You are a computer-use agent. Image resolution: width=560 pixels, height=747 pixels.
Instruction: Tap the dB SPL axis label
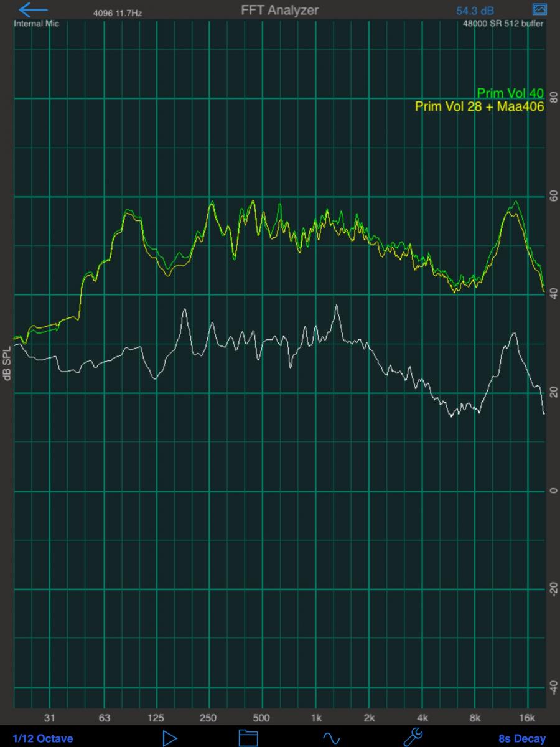coord(7,364)
